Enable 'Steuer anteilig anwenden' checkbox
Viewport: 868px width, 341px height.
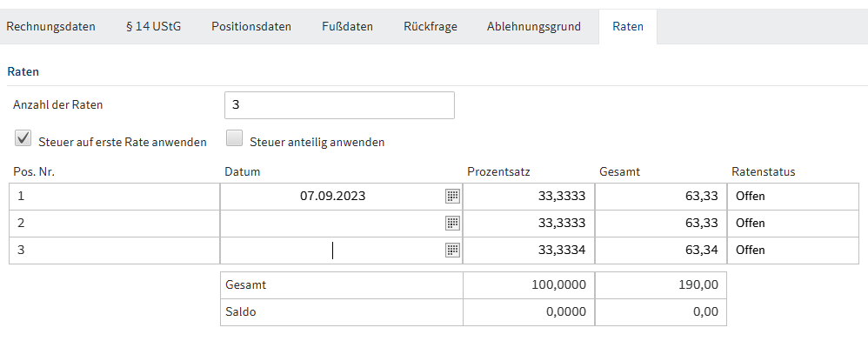coord(235,138)
